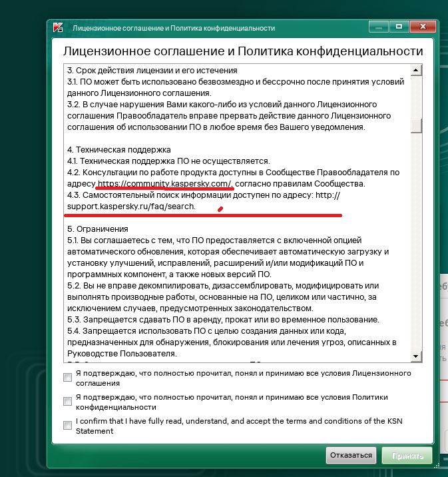This screenshot has width=448, height=477.
Task: Click the heading '4. Техническая поддержка'
Action: tap(119, 150)
